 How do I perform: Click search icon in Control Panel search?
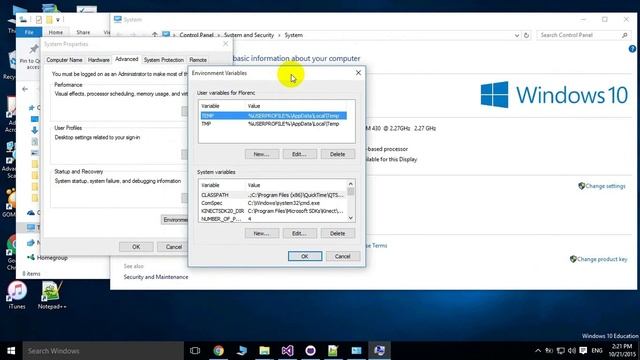624,36
